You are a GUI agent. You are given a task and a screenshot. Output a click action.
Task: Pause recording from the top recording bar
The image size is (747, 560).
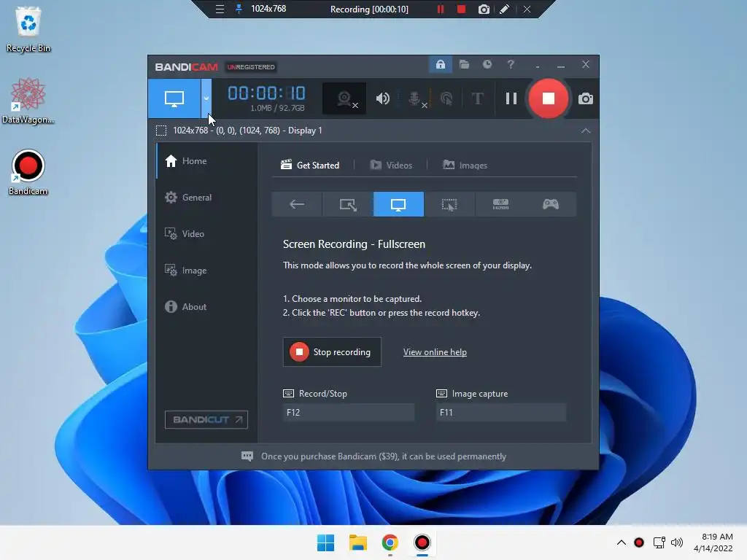[441, 9]
